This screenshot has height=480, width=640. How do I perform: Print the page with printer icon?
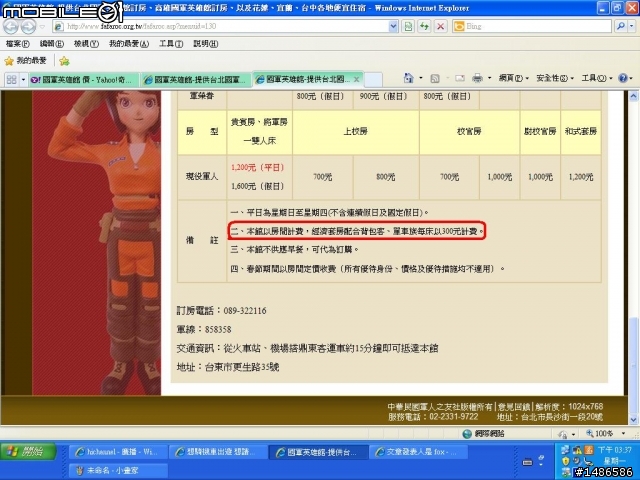[x=477, y=78]
